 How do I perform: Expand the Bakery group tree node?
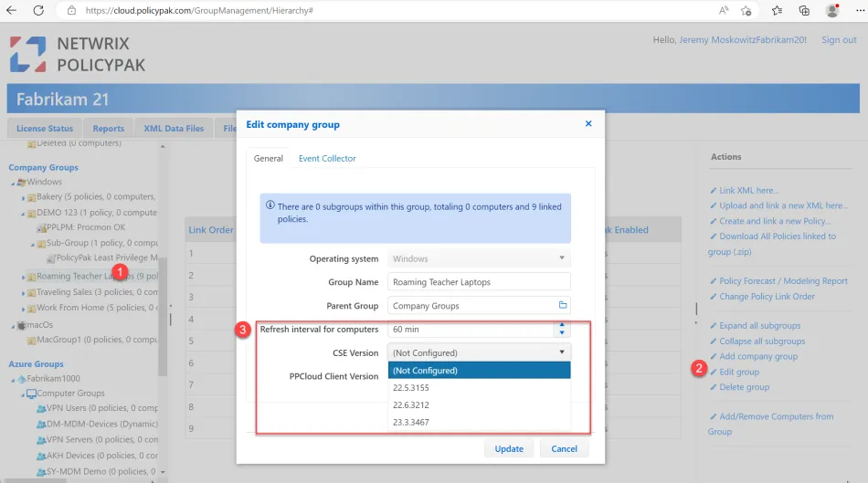click(24, 197)
